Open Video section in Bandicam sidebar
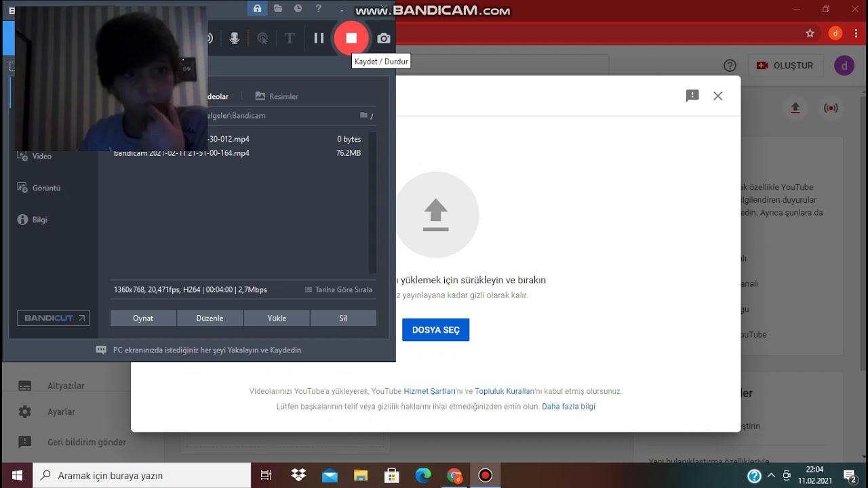The height and width of the screenshot is (488, 868). tap(35, 156)
